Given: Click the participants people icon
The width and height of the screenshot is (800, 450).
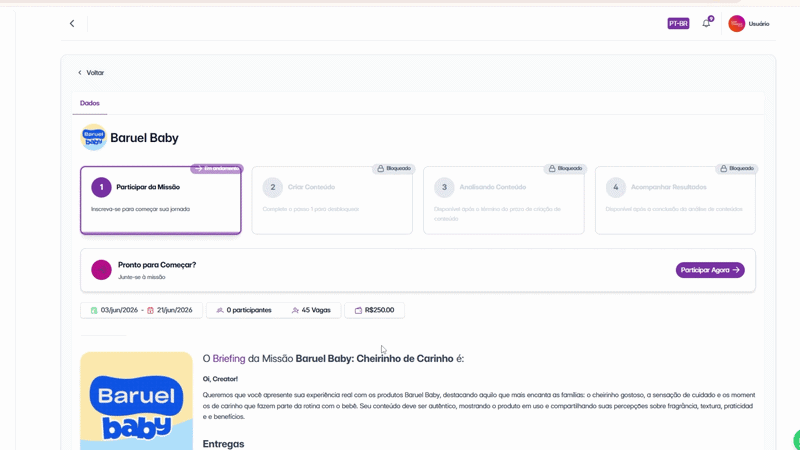Looking at the screenshot, I should click(220, 310).
